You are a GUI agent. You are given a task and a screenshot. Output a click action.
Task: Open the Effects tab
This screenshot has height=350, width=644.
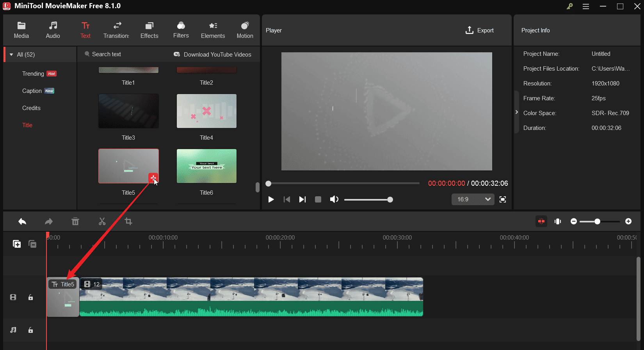coord(149,30)
